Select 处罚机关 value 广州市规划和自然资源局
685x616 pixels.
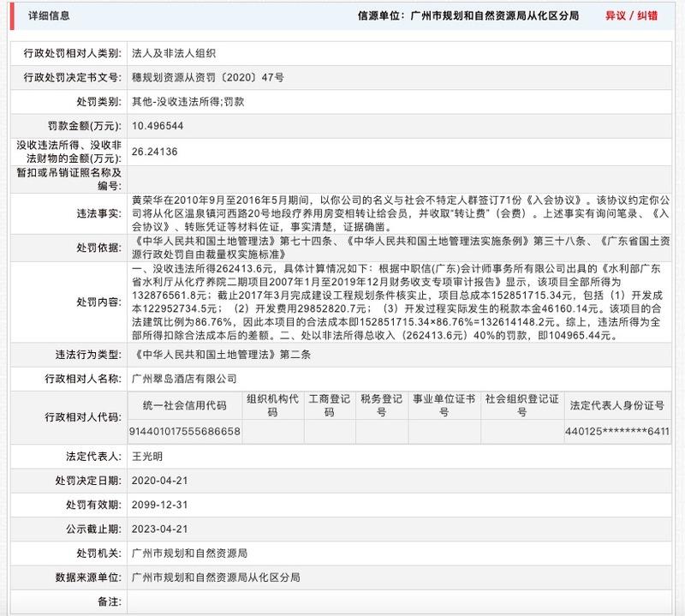tap(189, 553)
